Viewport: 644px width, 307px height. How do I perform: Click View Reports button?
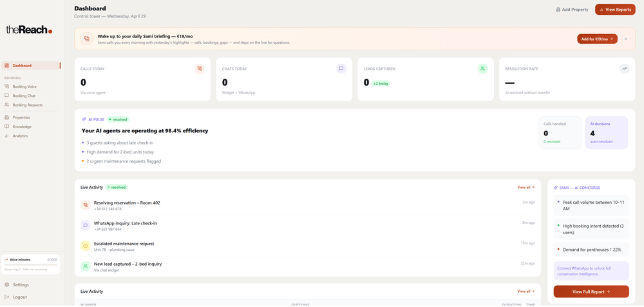[x=615, y=10]
